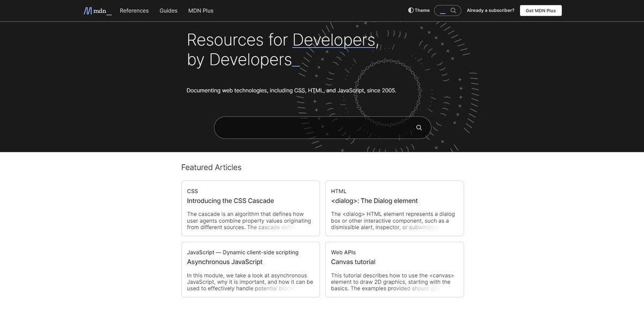Click the 'Already a subscriber?' link
This screenshot has width=644, height=314.
(490, 10)
